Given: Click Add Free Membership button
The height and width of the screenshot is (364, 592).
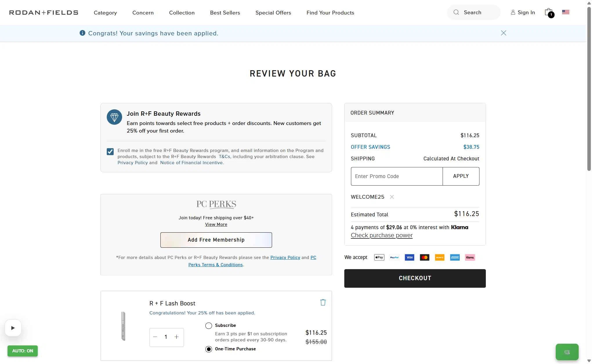Looking at the screenshot, I should (x=216, y=240).
